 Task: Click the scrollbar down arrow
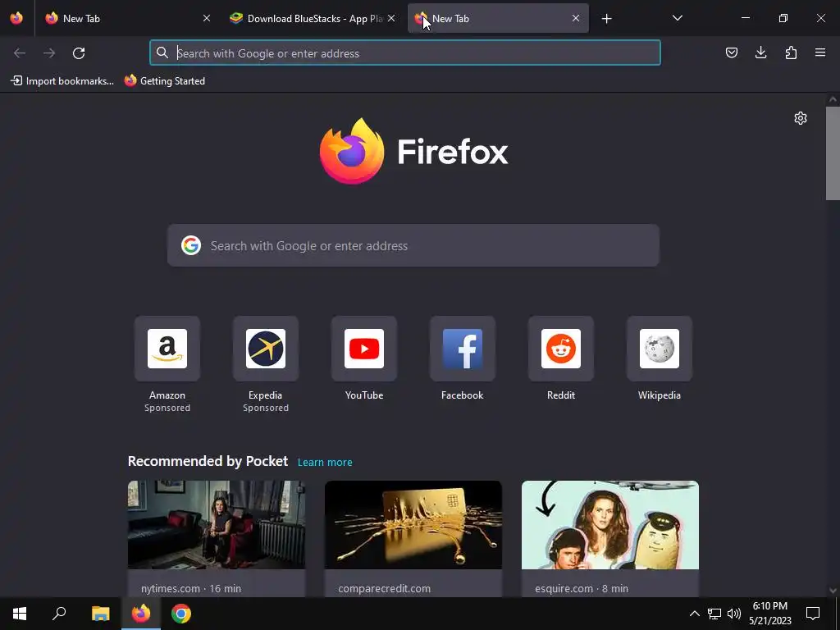pos(833,591)
